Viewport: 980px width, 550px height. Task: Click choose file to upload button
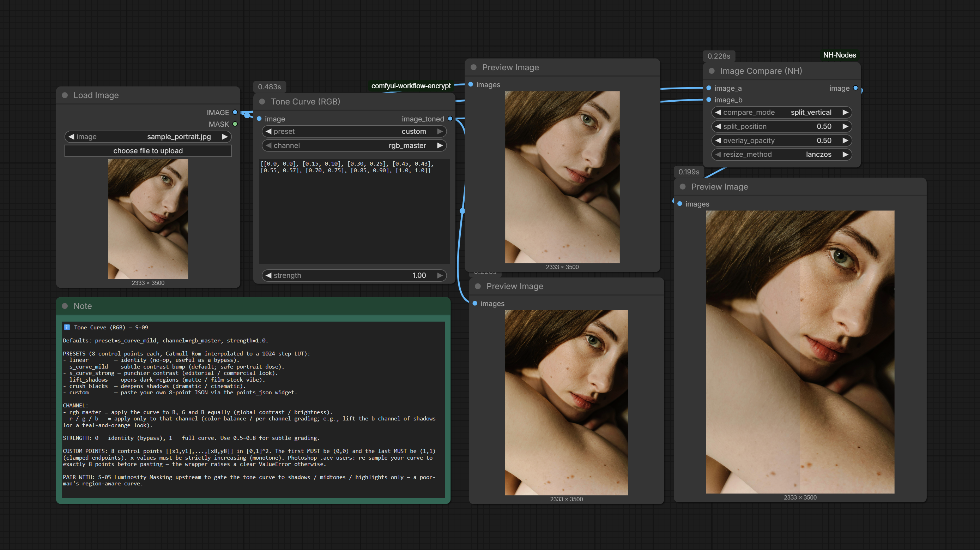(148, 151)
